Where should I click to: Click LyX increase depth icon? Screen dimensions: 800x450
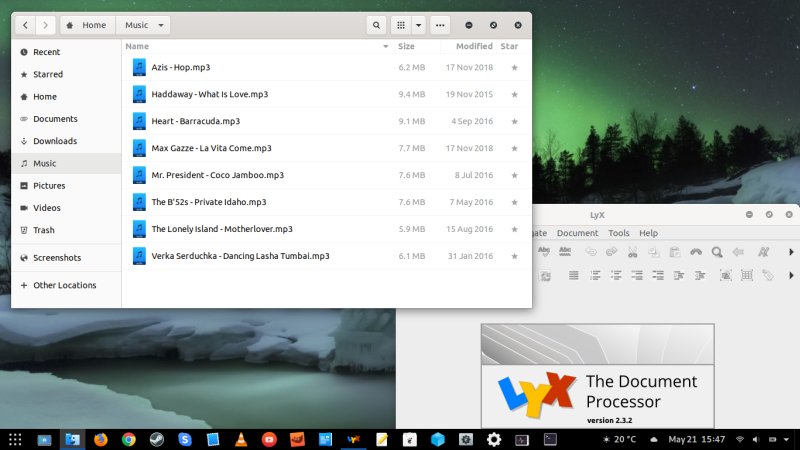click(679, 276)
